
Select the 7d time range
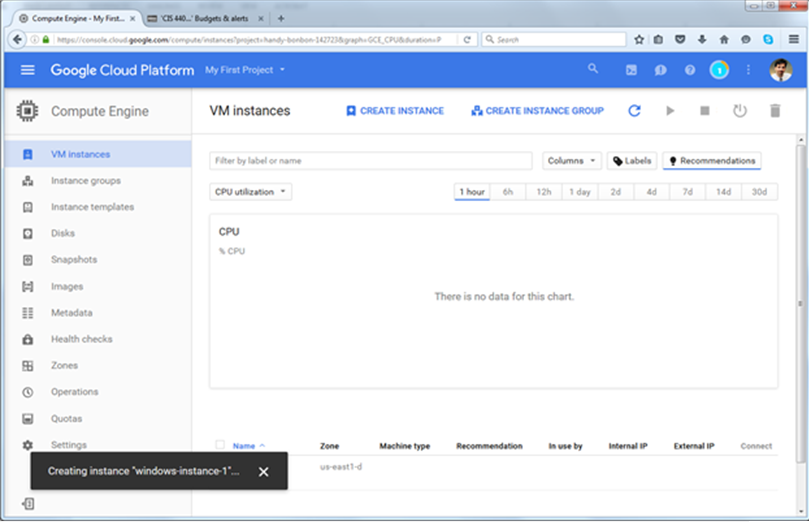pyautogui.click(x=688, y=192)
